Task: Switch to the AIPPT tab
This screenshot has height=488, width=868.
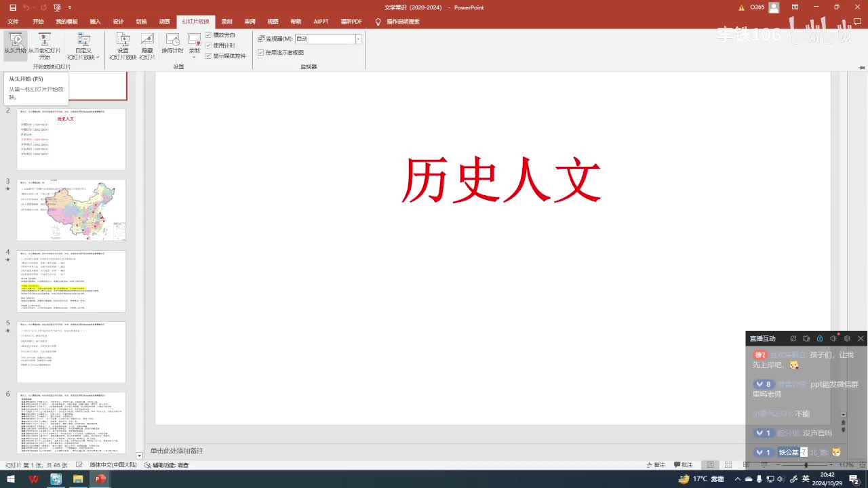Action: click(x=321, y=22)
